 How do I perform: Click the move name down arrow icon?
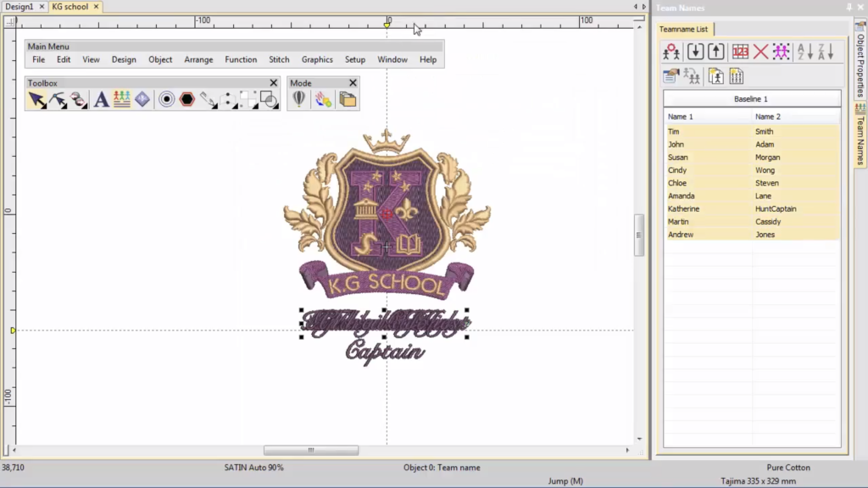coord(695,52)
